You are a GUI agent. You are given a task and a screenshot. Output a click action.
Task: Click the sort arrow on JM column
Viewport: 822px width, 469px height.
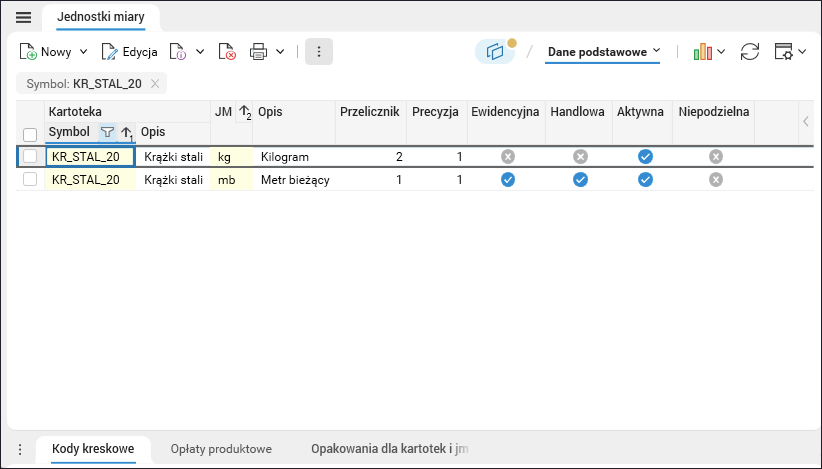point(245,112)
